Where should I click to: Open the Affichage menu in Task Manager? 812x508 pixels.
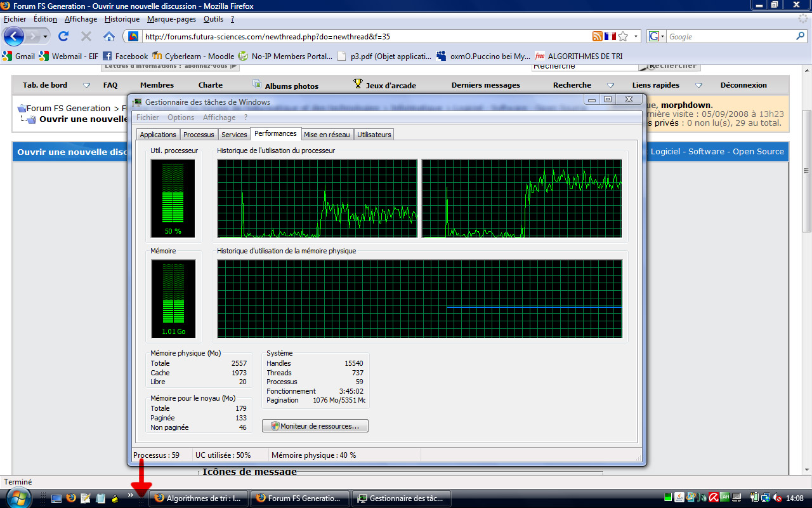[219, 117]
